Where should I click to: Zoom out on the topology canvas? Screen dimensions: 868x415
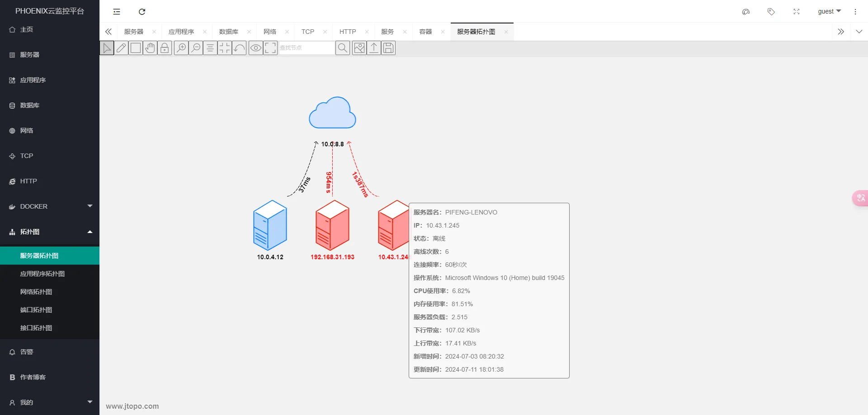click(196, 48)
